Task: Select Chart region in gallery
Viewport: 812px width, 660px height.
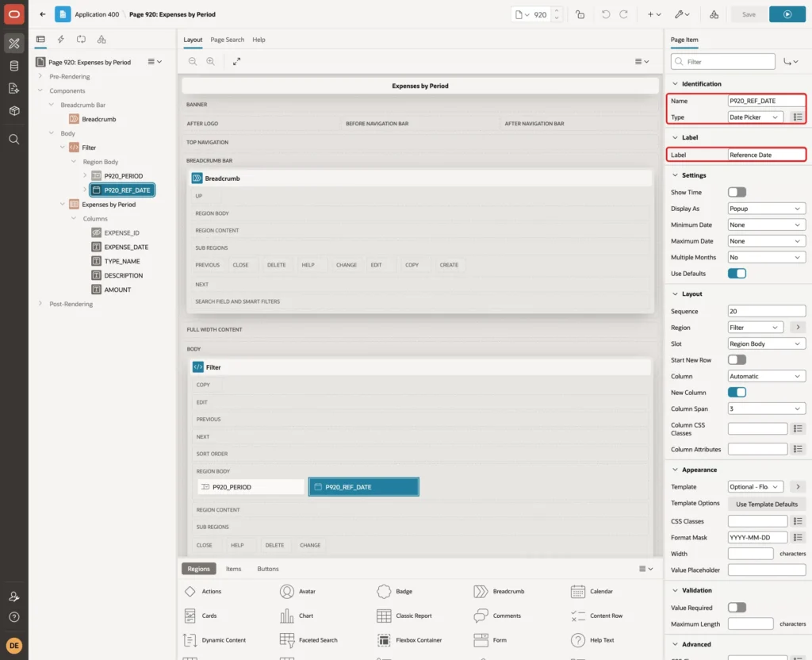Action: [x=297, y=616]
